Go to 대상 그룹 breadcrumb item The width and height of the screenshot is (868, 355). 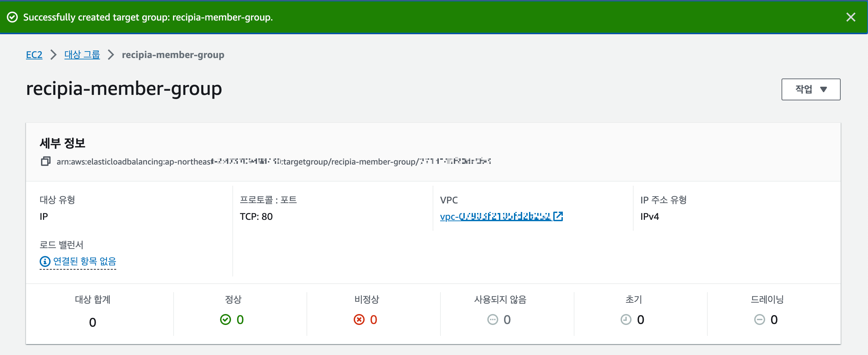pyautogui.click(x=82, y=55)
